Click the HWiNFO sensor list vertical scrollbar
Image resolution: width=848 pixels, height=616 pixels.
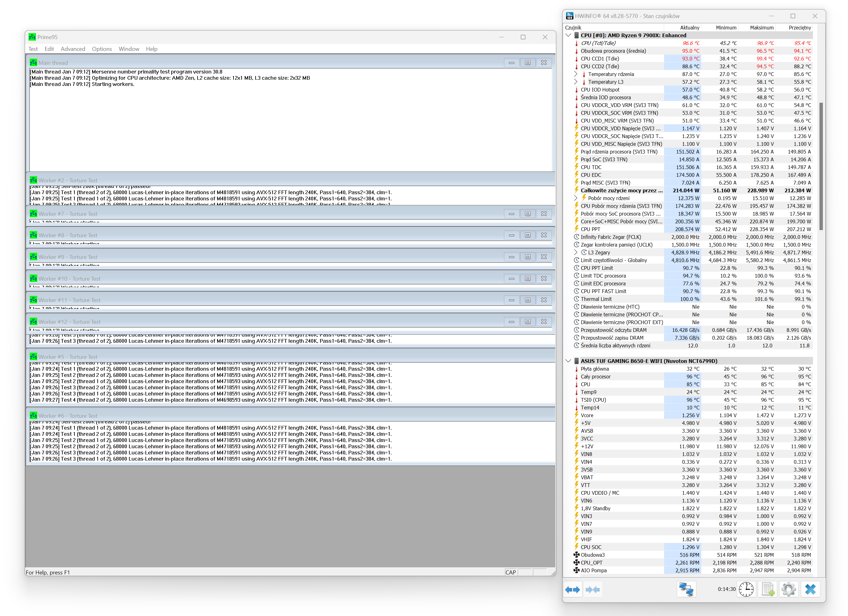pos(821,167)
